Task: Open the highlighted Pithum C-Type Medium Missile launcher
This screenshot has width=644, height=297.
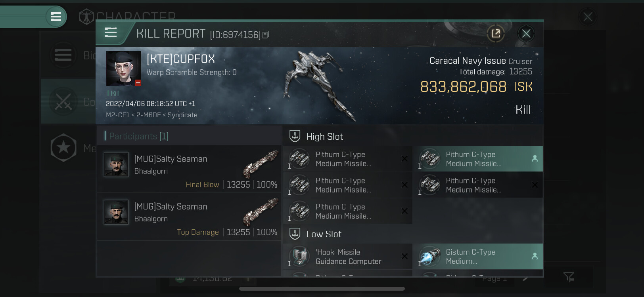Action: pyautogui.click(x=477, y=159)
